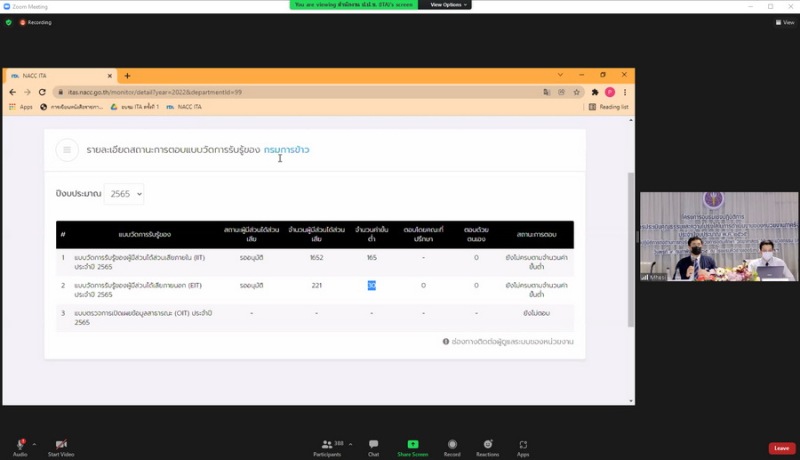Open the fiscal year 2565 dropdown

[124, 193]
